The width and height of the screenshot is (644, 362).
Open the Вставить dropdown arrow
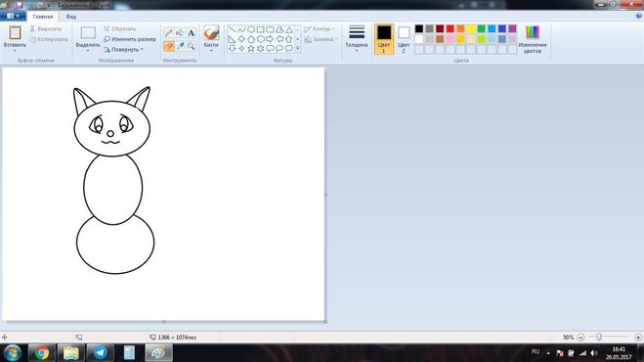pos(15,51)
